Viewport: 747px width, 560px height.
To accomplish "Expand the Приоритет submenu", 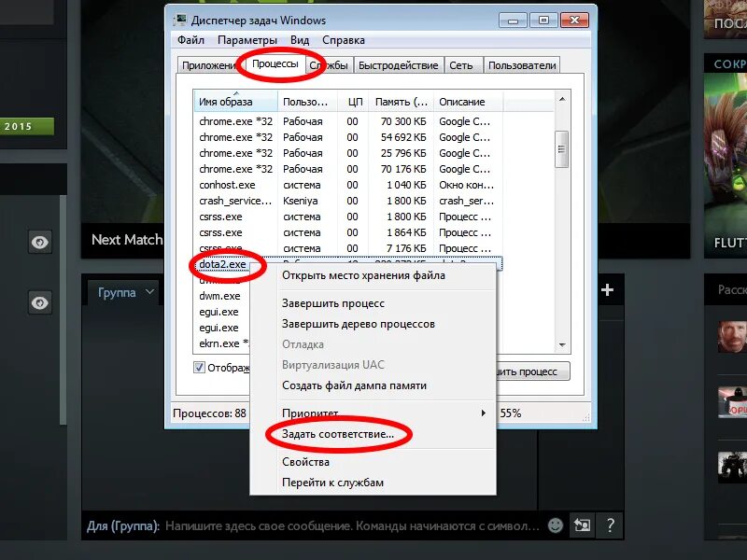I will (373, 413).
